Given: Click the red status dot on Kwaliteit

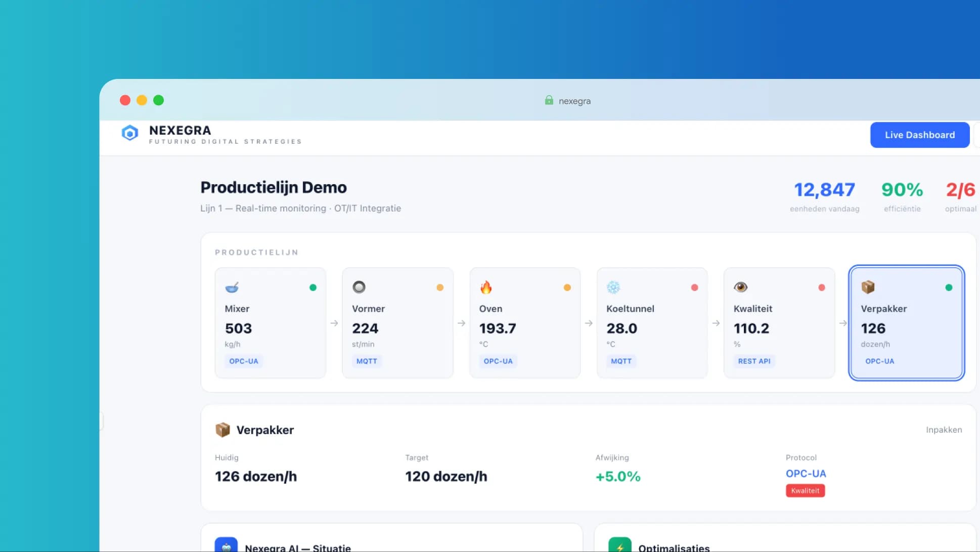Looking at the screenshot, I should tap(821, 287).
